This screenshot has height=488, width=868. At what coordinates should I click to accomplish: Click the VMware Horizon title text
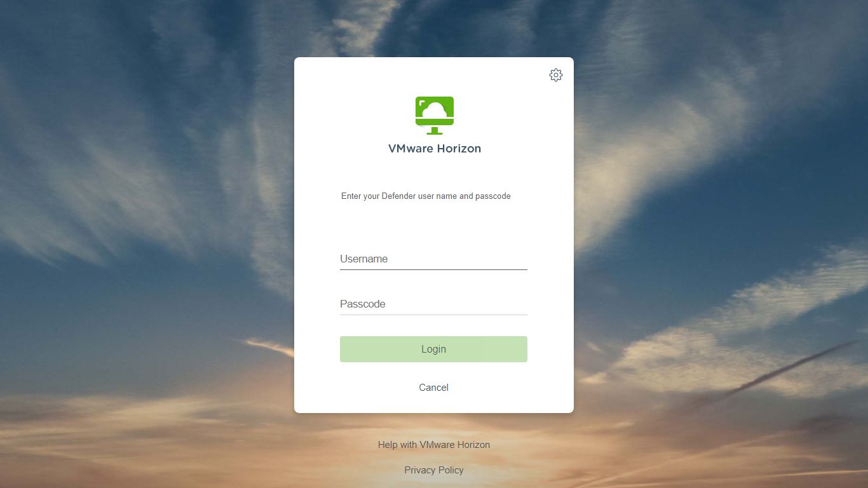pyautogui.click(x=435, y=149)
